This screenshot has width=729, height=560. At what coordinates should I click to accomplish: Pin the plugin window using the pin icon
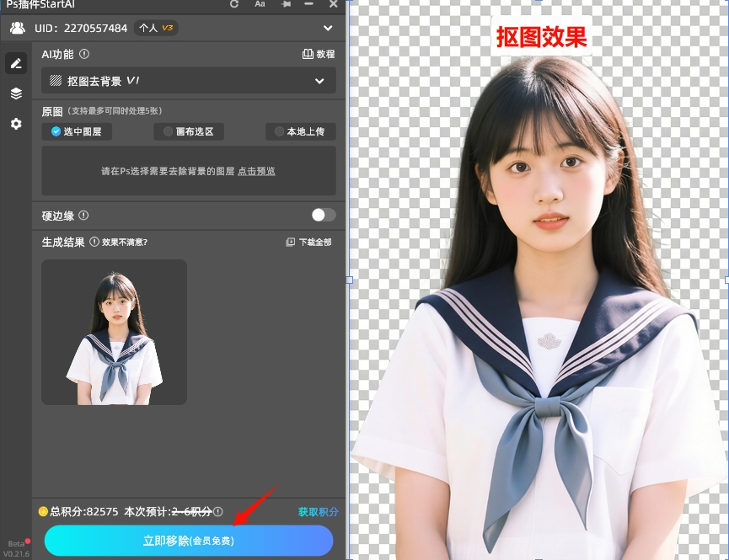286,5
